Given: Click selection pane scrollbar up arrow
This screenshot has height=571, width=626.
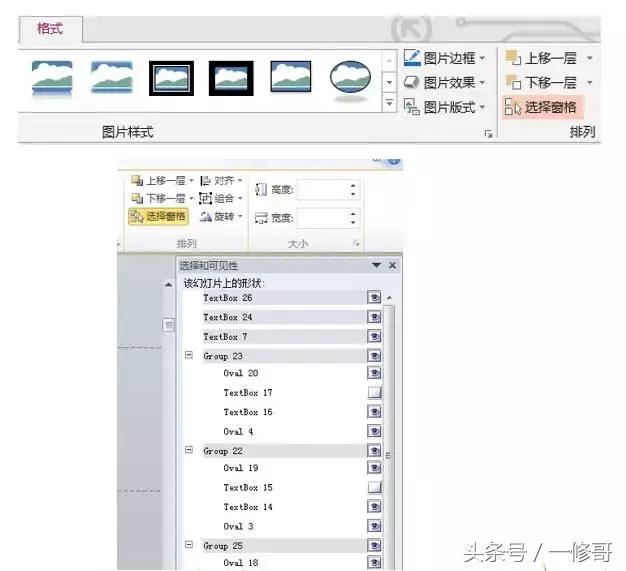Looking at the screenshot, I should (x=389, y=298).
